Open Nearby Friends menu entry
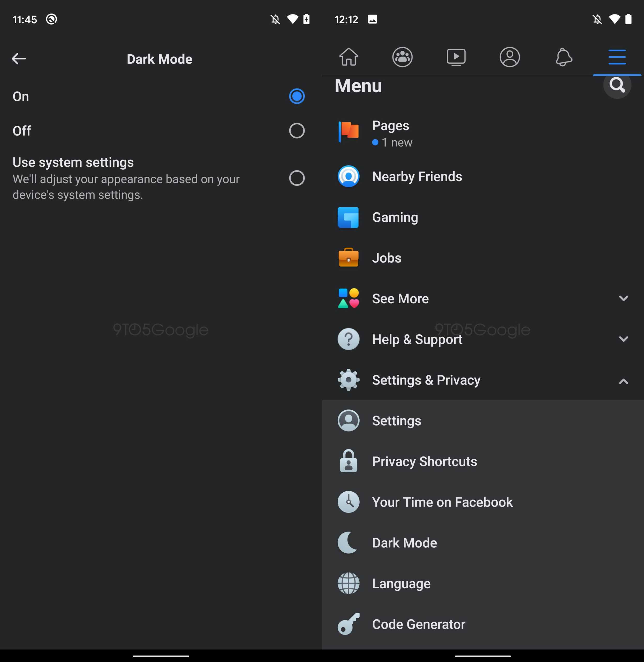The width and height of the screenshot is (644, 662). [x=483, y=176]
